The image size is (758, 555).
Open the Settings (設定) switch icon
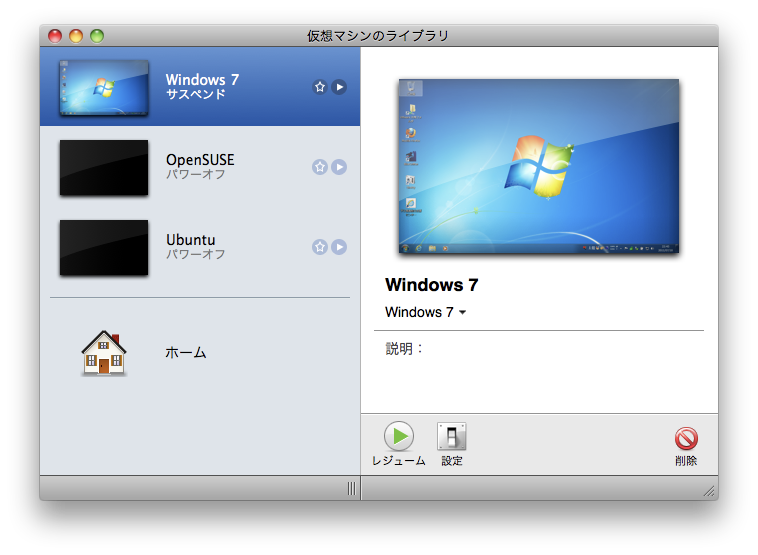(x=452, y=436)
